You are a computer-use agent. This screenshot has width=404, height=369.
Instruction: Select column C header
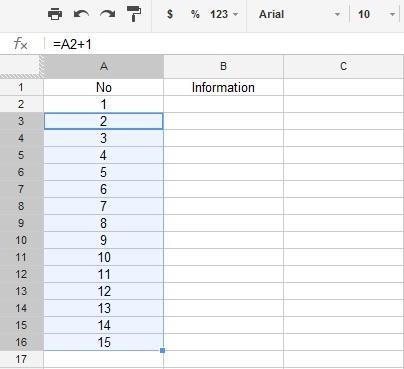click(344, 66)
